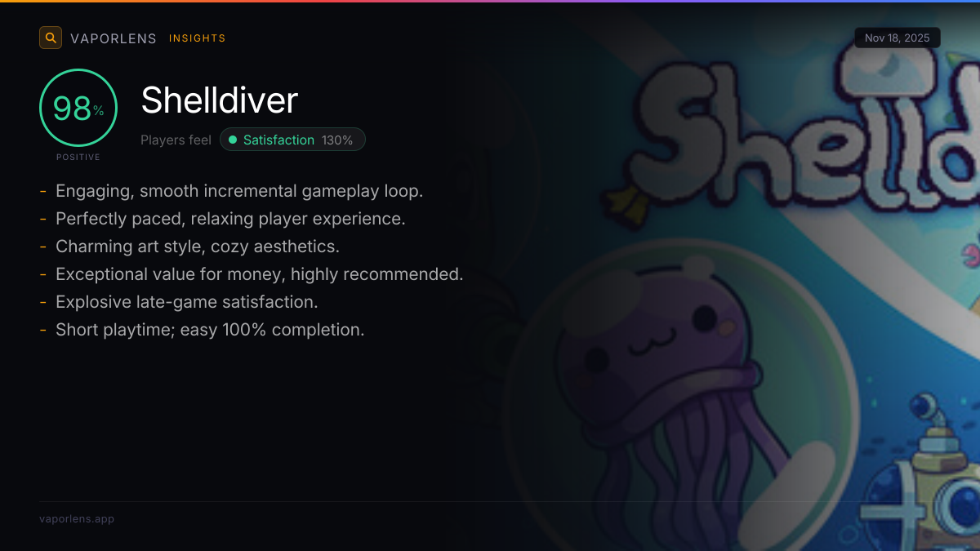Click the Nov 18, 2025 date badge

tap(898, 38)
